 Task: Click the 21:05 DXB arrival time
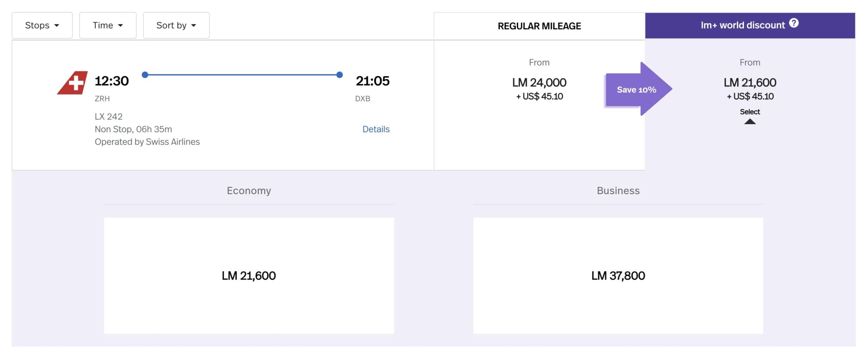[x=372, y=81]
